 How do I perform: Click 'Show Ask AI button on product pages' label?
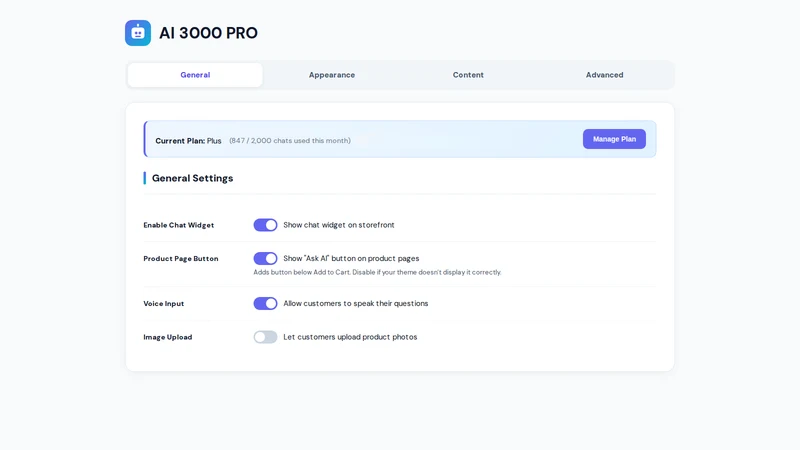351,259
